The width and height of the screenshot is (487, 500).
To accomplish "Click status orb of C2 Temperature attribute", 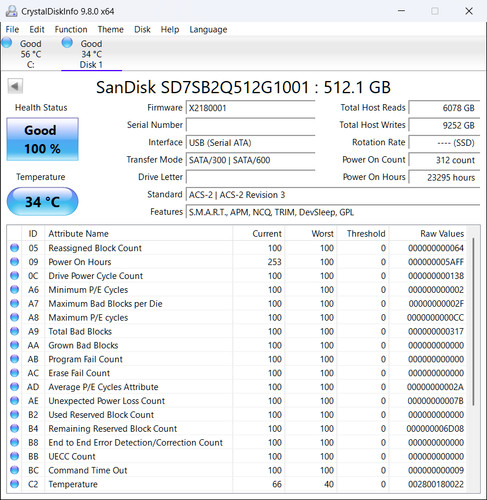I will pyautogui.click(x=14, y=484).
